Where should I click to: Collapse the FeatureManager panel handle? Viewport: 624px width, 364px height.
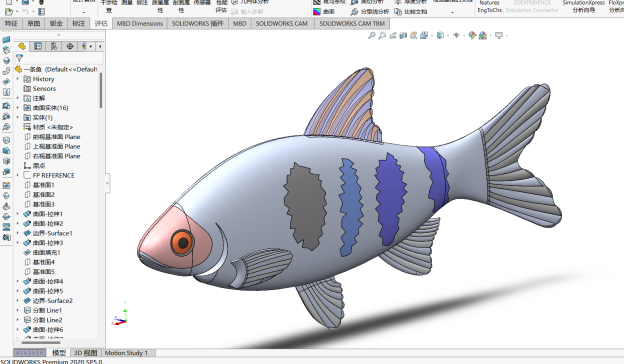tap(107, 183)
